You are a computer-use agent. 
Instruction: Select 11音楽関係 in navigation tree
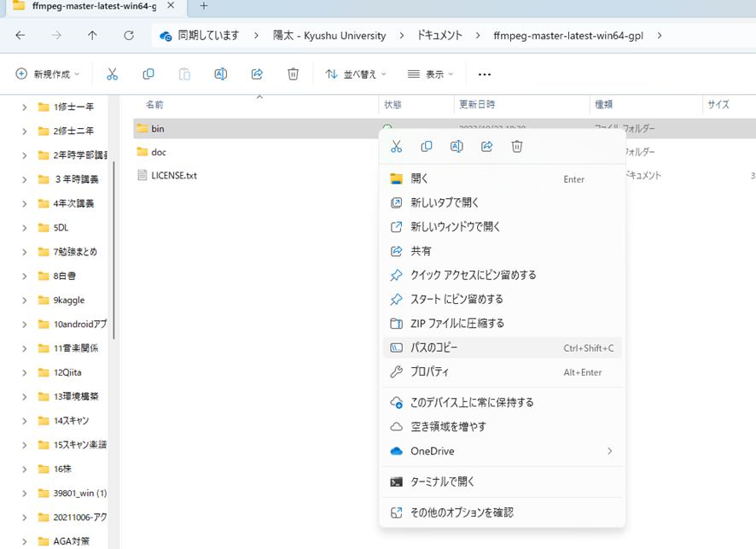(76, 348)
